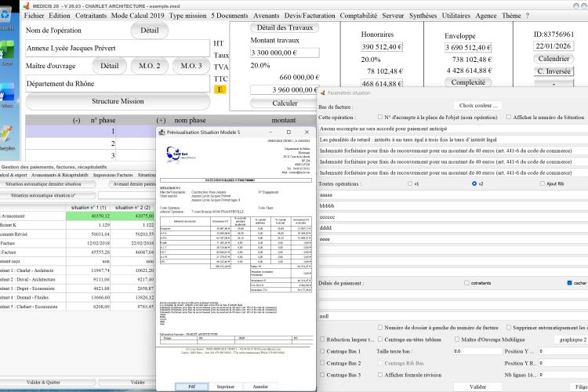Toggle Réduction largeur checkbox
This screenshot has height=392, width=588.
[322, 339]
